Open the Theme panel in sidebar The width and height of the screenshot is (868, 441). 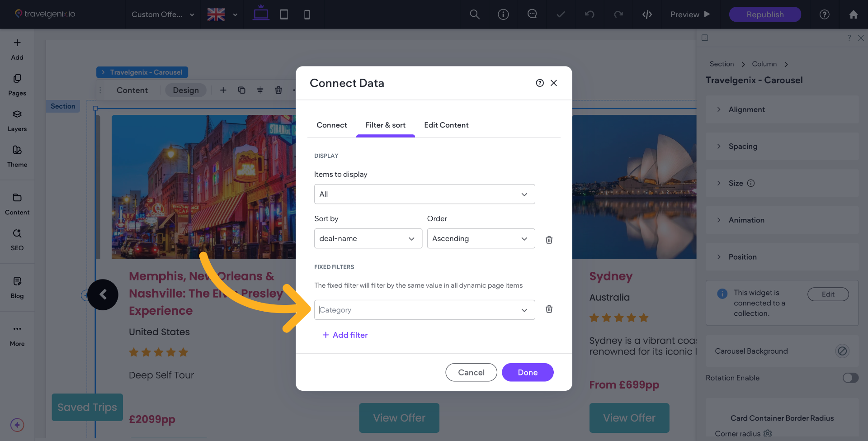(x=17, y=156)
